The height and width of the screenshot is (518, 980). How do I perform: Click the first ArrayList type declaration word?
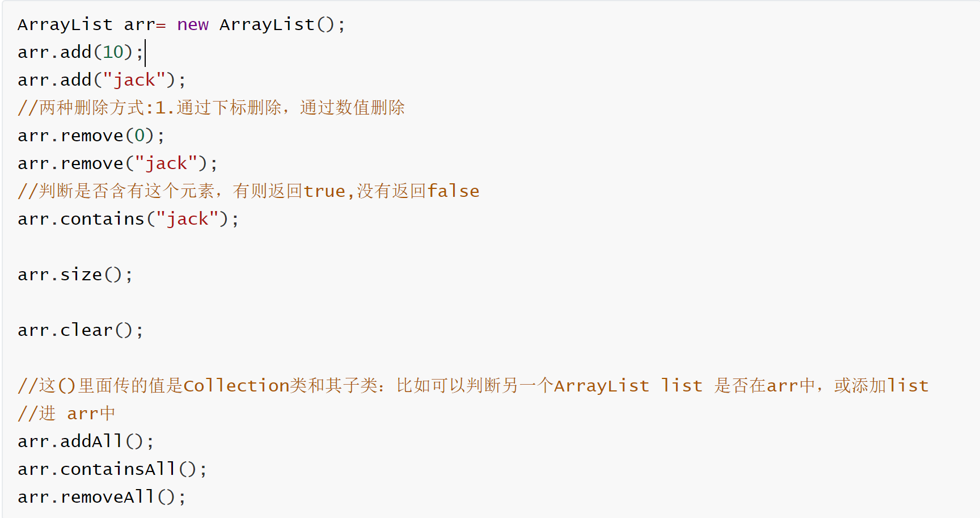65,25
